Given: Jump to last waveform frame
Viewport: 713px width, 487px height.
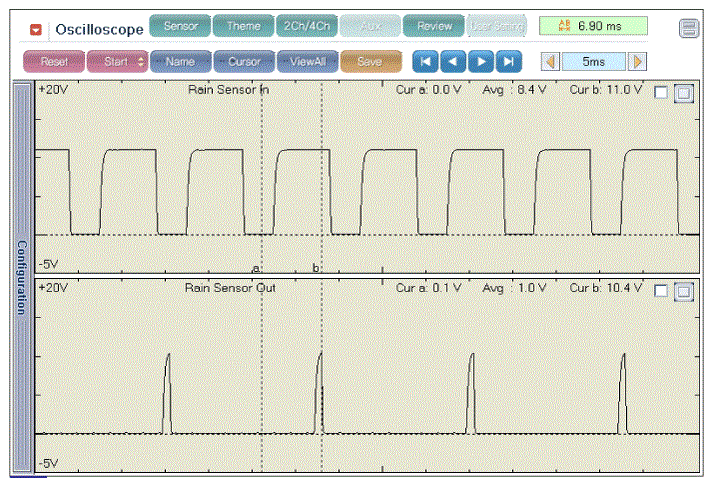Looking at the screenshot, I should 510,62.
